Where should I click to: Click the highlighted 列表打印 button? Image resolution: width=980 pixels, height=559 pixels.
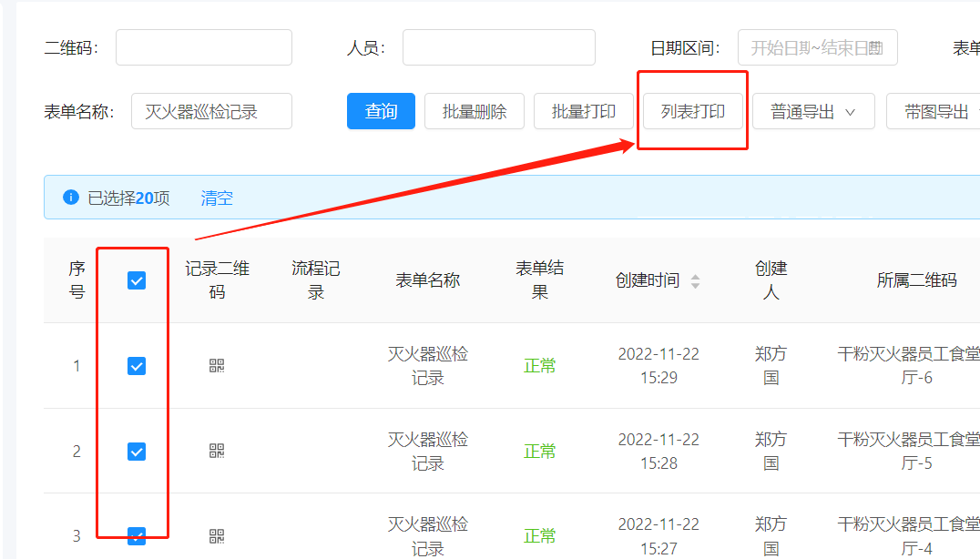click(x=692, y=110)
